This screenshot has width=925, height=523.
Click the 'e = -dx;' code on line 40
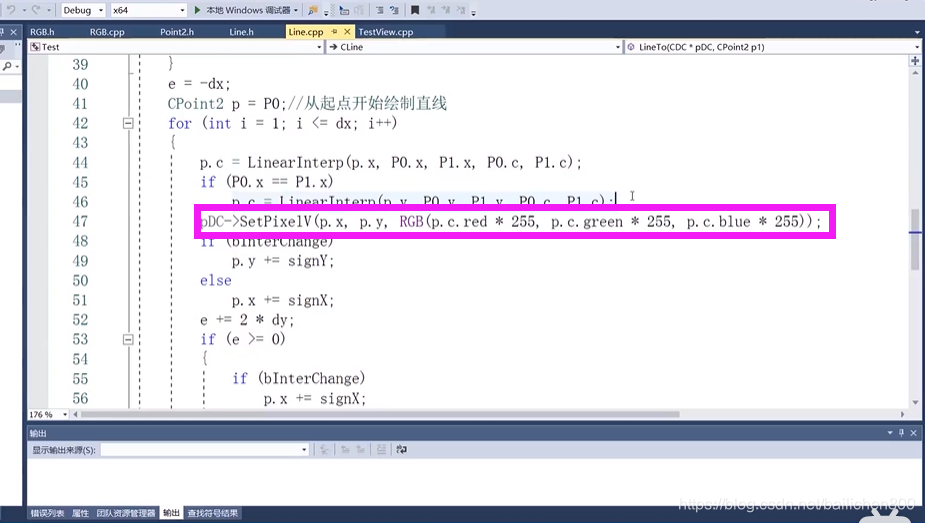coord(199,84)
